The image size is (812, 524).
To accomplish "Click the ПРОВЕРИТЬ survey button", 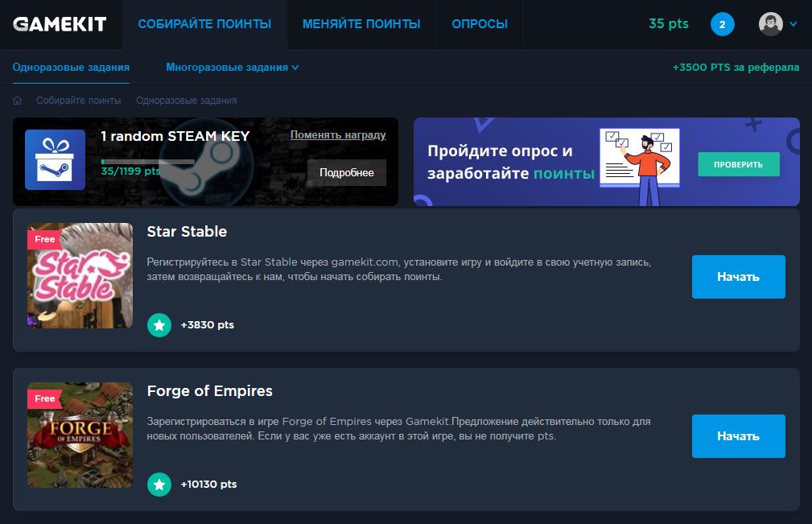I will (739, 164).
